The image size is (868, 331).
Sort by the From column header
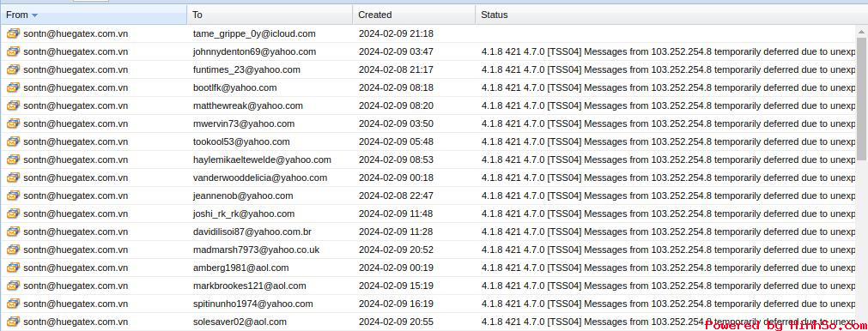click(94, 15)
